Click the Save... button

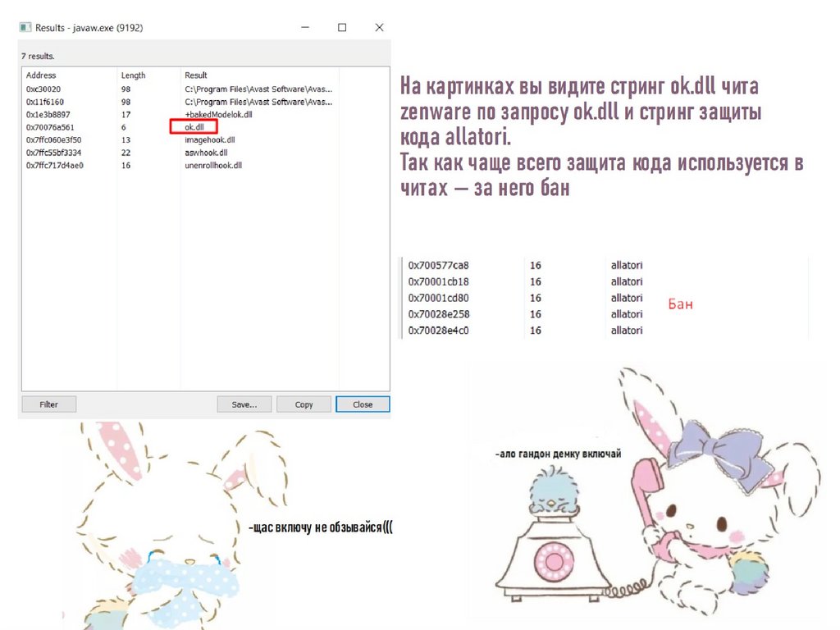(244, 404)
